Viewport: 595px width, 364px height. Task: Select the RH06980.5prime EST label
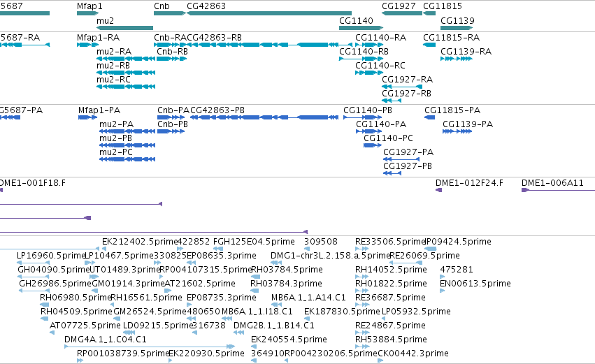click(75, 298)
